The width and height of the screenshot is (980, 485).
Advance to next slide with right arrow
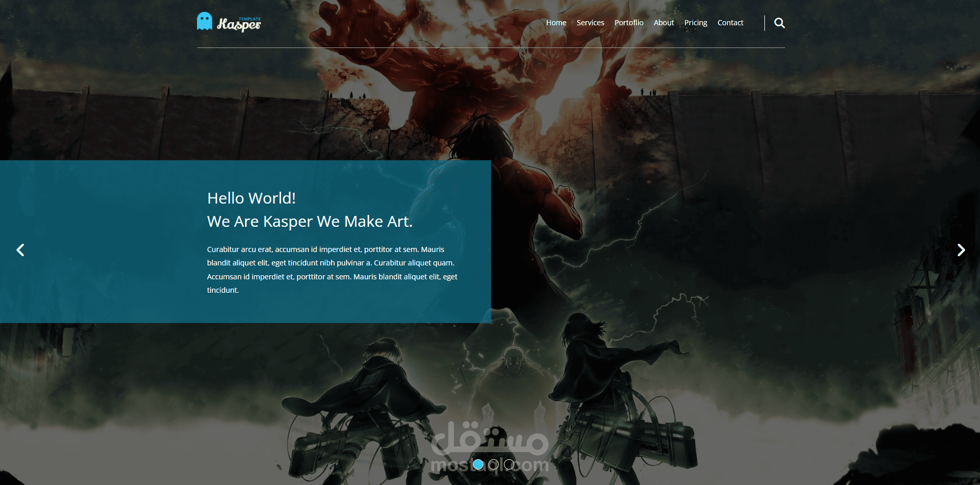[x=961, y=250]
